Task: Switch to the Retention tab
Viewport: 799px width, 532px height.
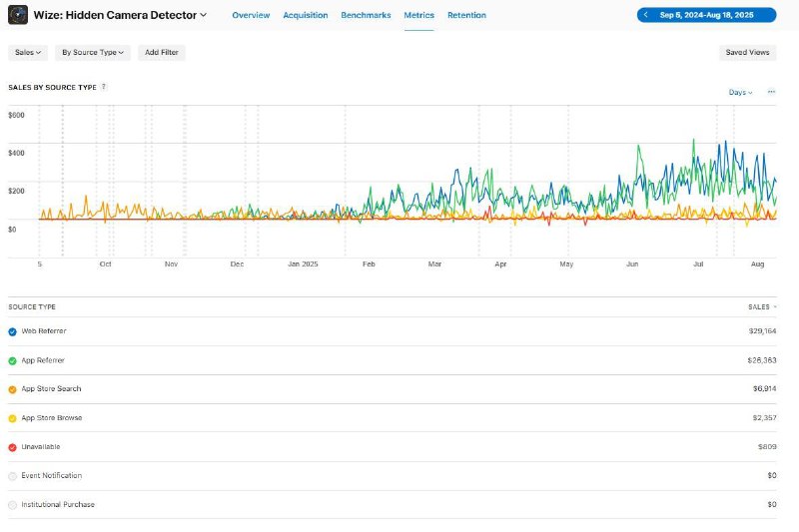Action: coord(466,15)
